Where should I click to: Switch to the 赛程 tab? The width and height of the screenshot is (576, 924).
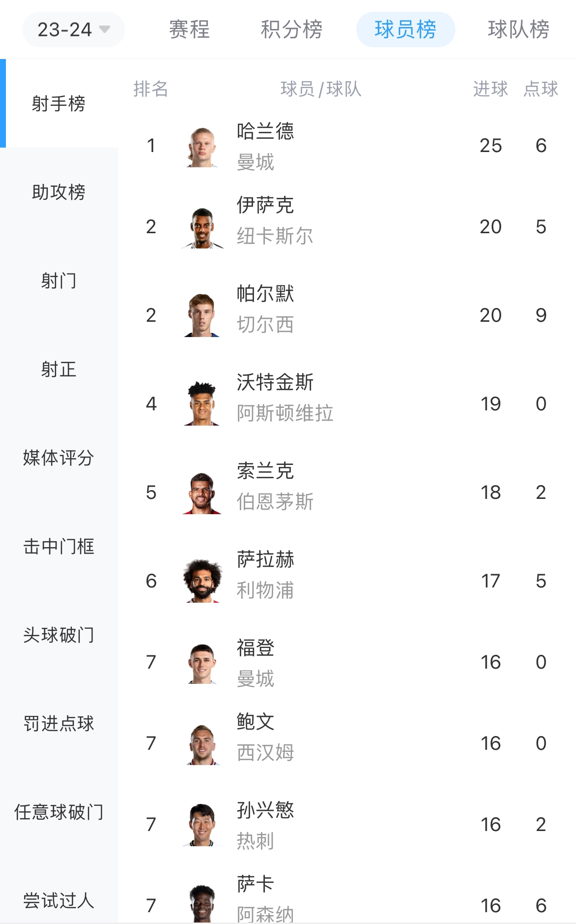(x=190, y=30)
